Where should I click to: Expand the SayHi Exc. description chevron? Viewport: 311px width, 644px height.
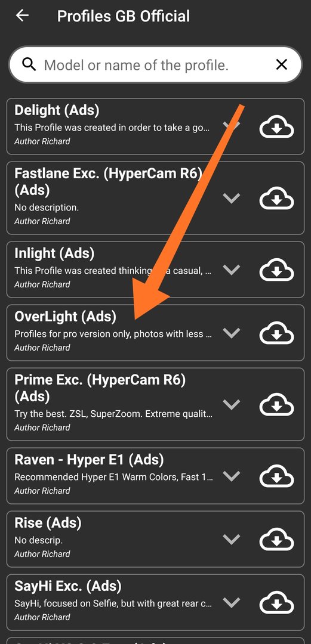point(231,602)
